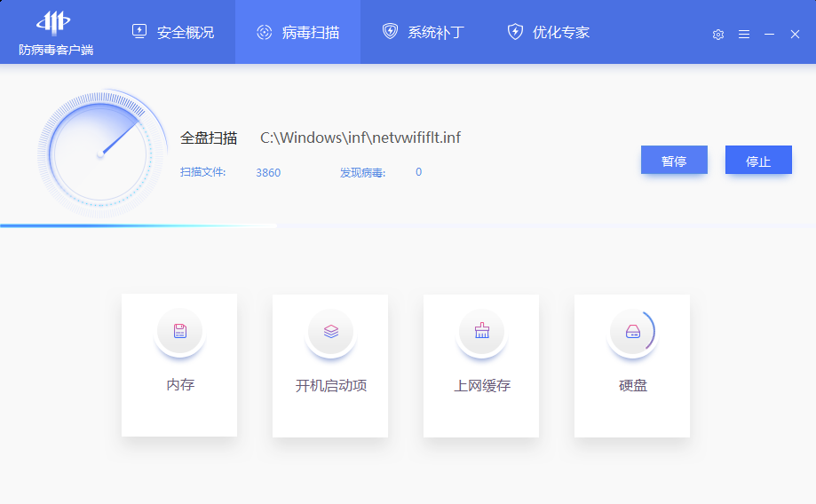Click the 上网缓存 broom icon

pos(481,332)
